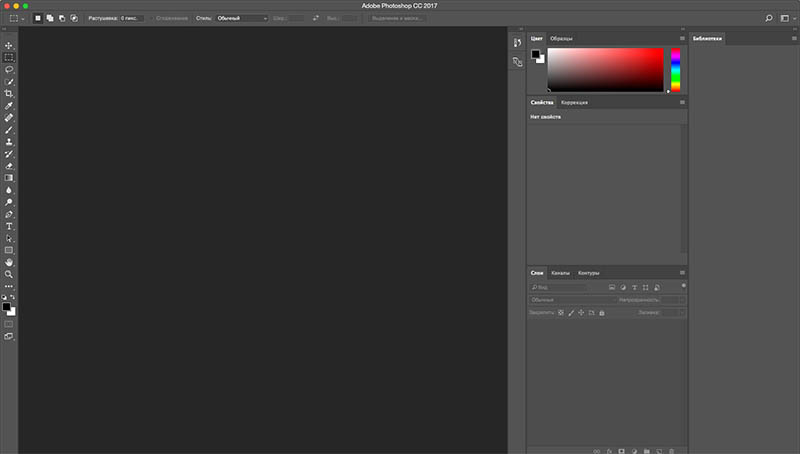Switch to the Коррекция tab

(574, 103)
